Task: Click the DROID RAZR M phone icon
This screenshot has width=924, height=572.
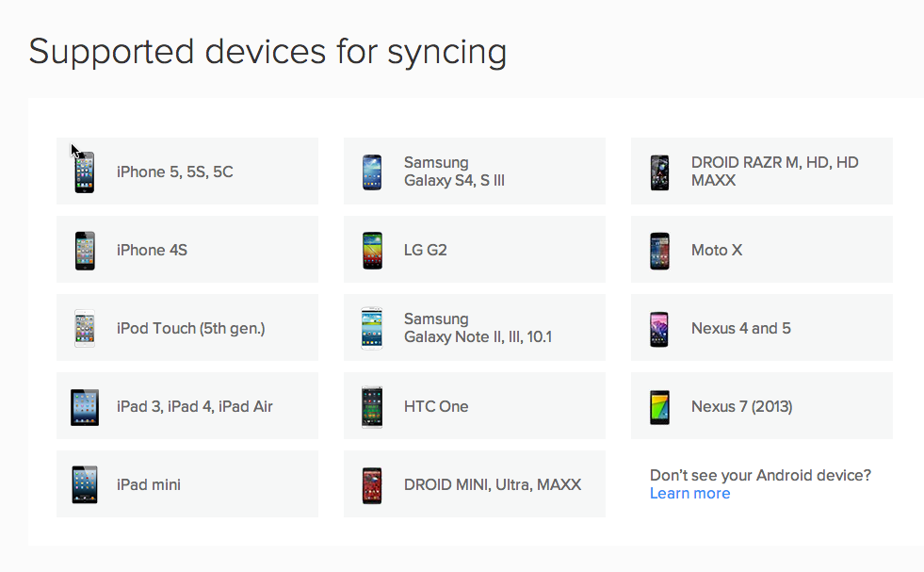Action: pyautogui.click(x=659, y=172)
